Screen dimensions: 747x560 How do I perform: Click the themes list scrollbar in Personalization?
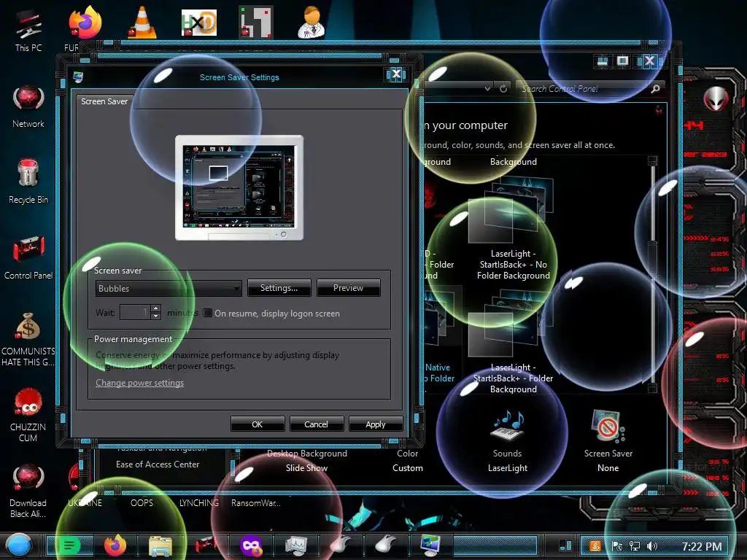tap(653, 274)
